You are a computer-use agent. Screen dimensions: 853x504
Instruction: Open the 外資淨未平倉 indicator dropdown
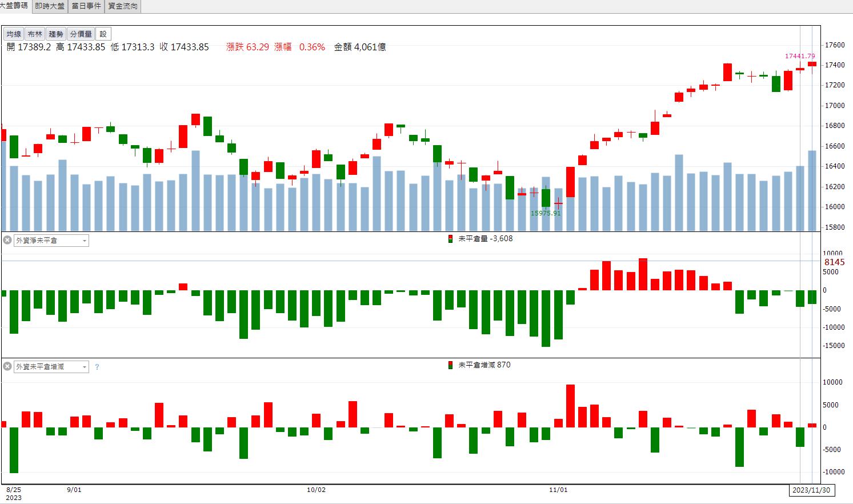tap(51, 241)
